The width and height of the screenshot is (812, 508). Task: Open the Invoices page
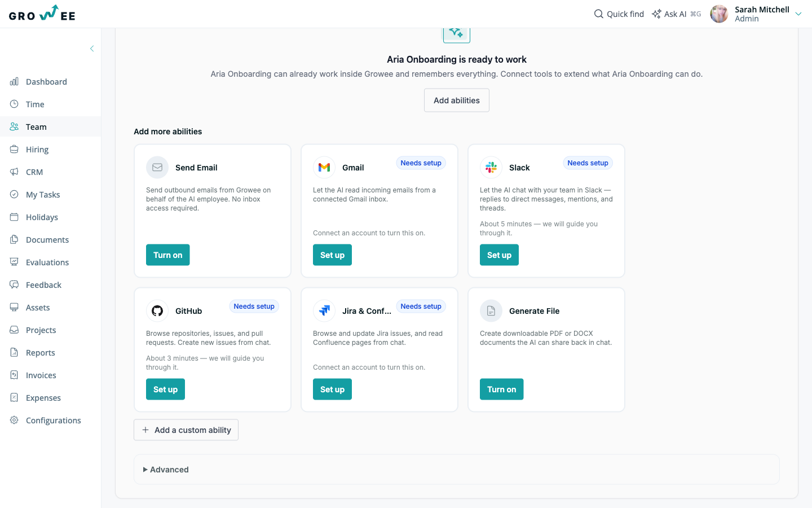pos(50,375)
